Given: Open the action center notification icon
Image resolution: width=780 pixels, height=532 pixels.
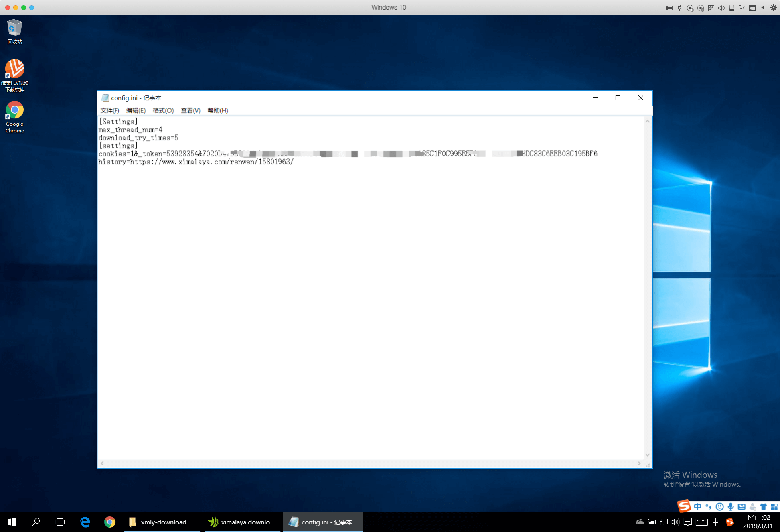Looking at the screenshot, I should coord(687,522).
